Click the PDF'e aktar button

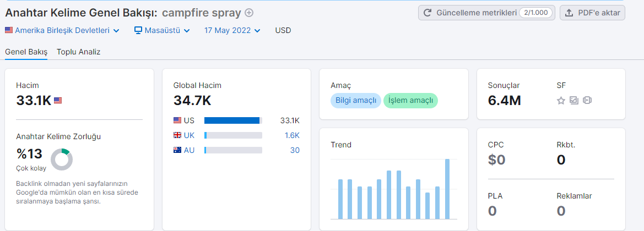click(x=592, y=13)
